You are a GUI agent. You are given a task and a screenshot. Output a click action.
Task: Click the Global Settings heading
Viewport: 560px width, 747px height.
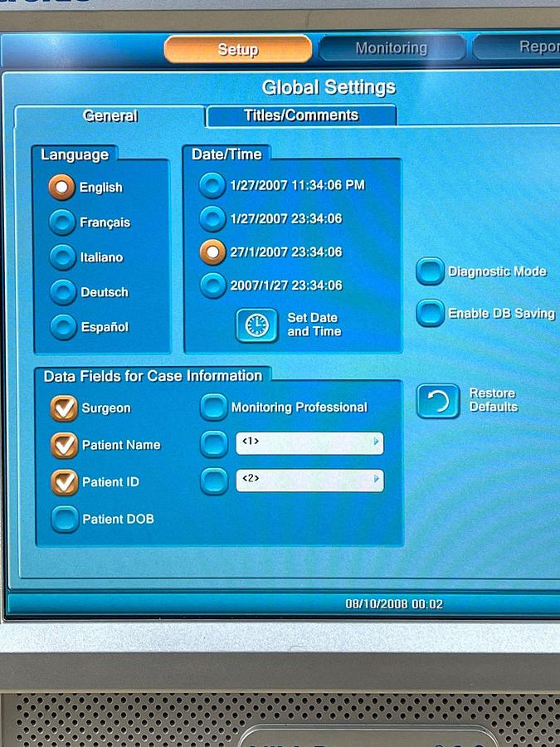pos(329,87)
